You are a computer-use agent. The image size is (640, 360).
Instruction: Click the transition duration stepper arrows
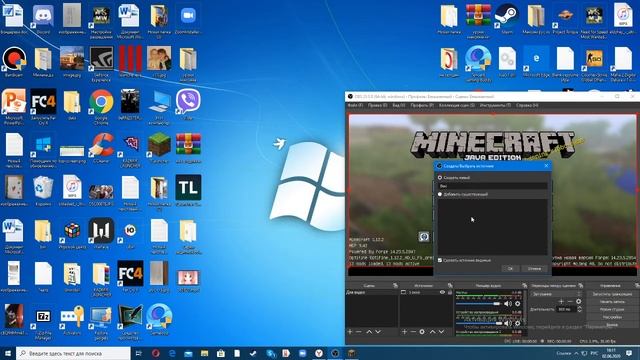(x=580, y=309)
